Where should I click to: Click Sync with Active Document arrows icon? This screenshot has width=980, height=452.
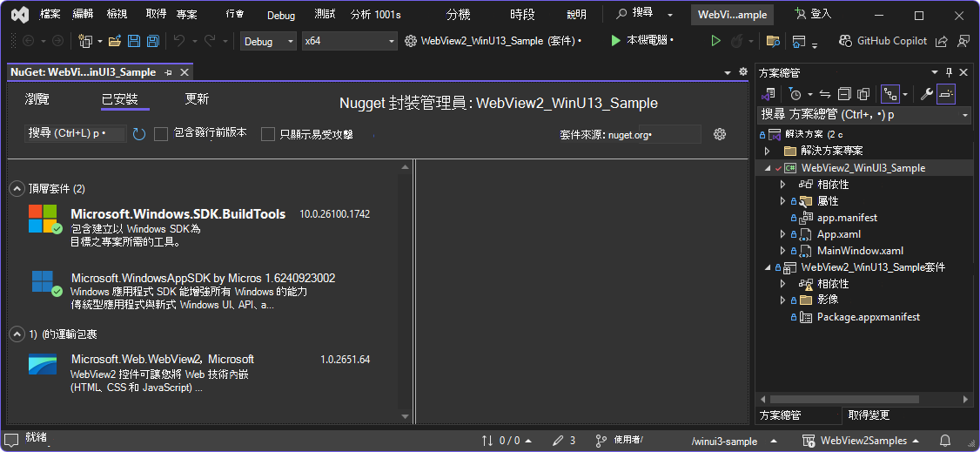point(825,94)
